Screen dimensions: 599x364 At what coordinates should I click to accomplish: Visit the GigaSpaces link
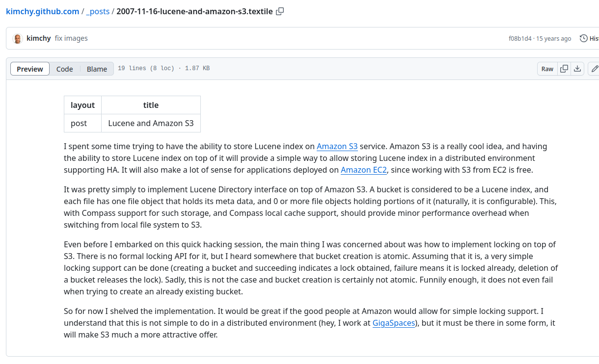(x=394, y=323)
